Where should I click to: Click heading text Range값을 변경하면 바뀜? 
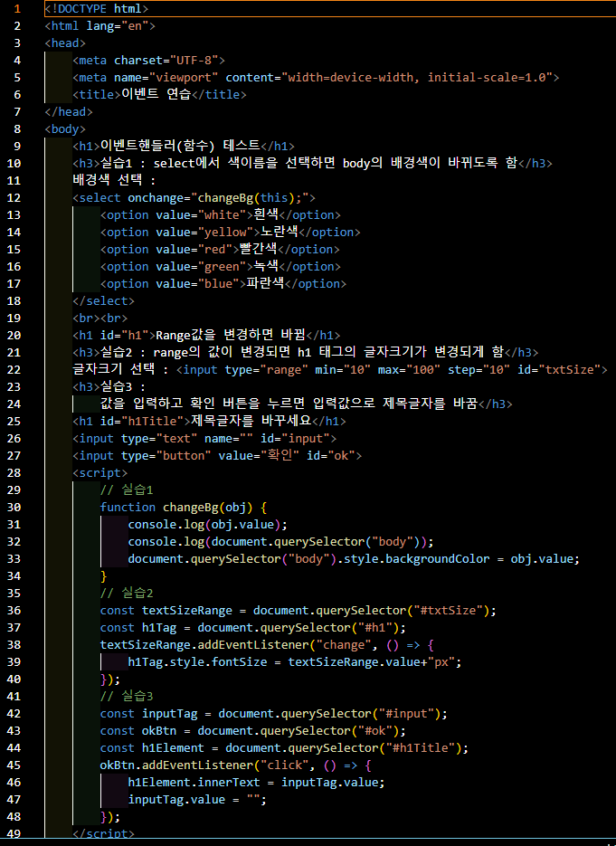(231, 335)
